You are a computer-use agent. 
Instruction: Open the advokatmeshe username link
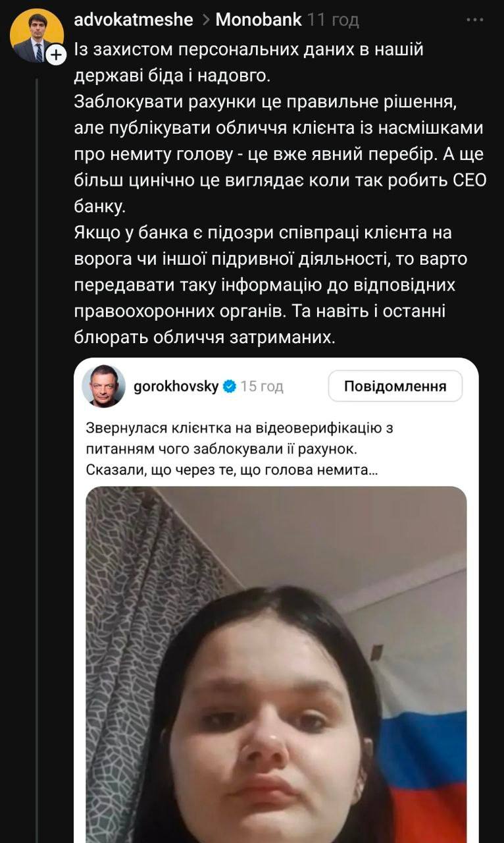(x=134, y=20)
